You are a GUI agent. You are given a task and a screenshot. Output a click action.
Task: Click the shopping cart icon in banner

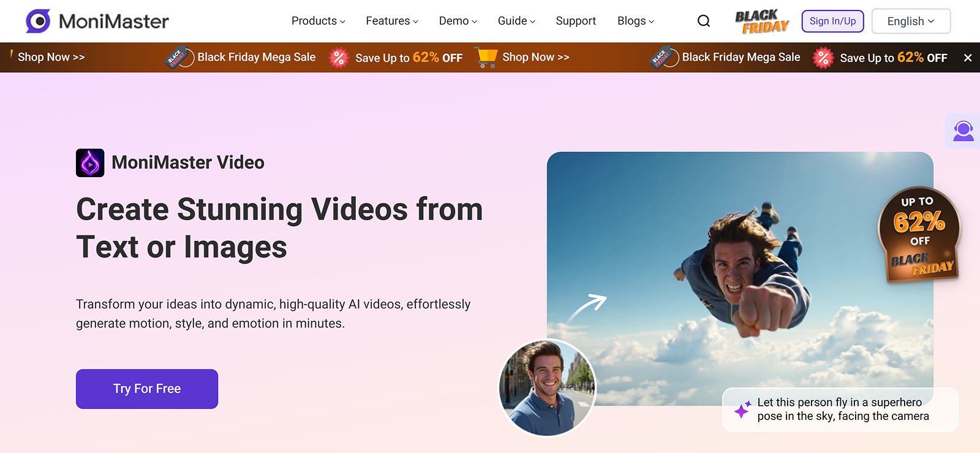point(486,58)
